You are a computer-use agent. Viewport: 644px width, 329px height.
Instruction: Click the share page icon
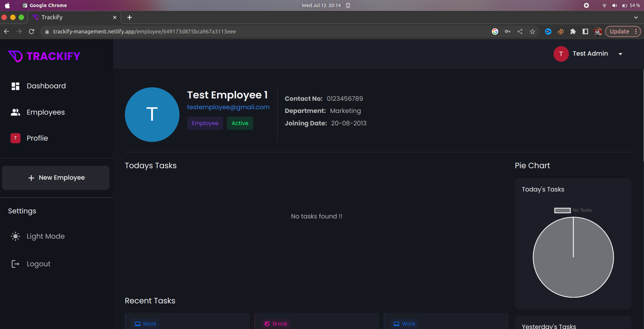[x=520, y=31]
